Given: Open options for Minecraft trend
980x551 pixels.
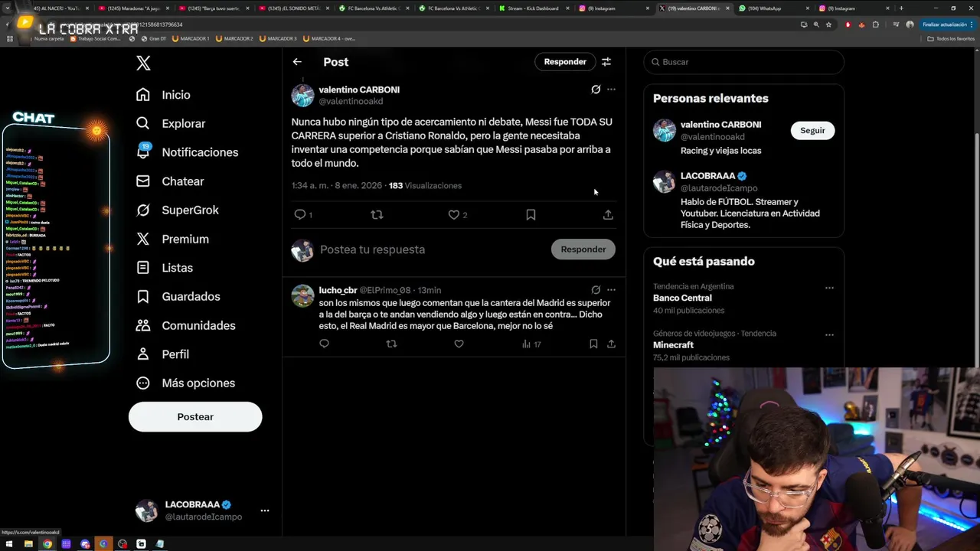Looking at the screenshot, I should pyautogui.click(x=829, y=335).
